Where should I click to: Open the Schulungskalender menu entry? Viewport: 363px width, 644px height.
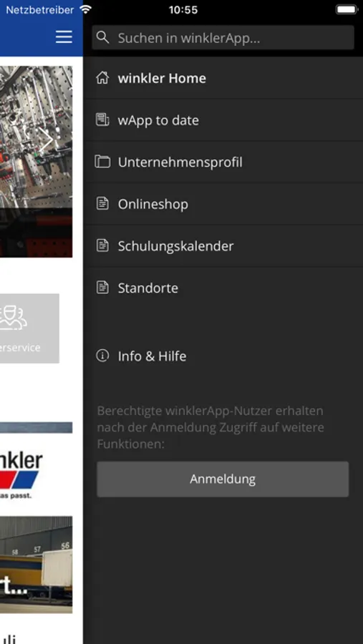(223, 245)
